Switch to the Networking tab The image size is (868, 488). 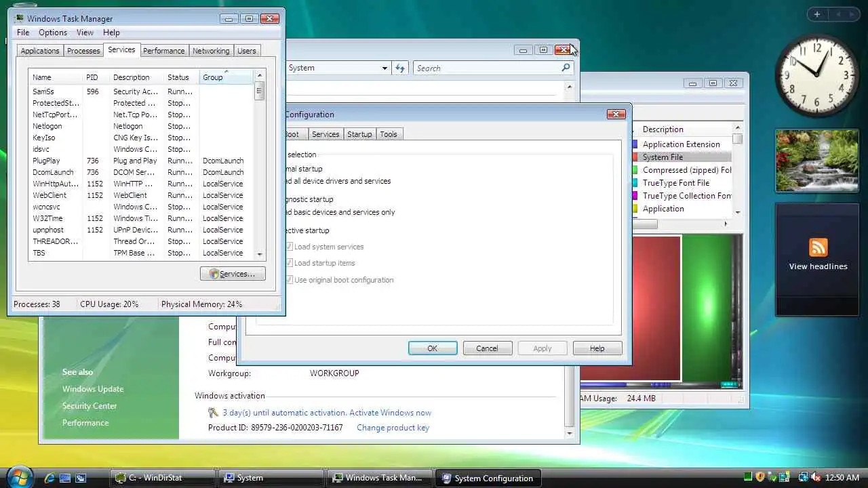(x=211, y=51)
